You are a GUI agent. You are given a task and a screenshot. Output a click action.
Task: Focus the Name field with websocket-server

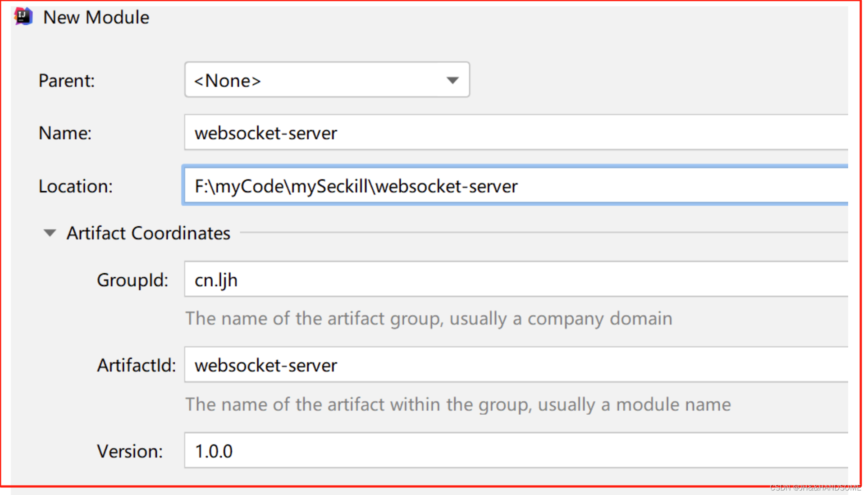click(516, 133)
